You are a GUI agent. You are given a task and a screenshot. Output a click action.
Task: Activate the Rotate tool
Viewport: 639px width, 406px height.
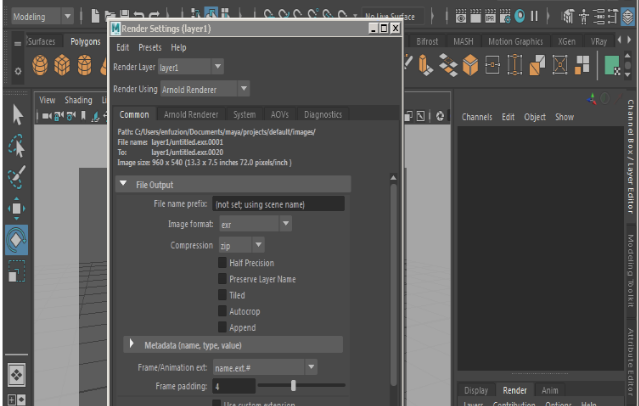coord(16,240)
